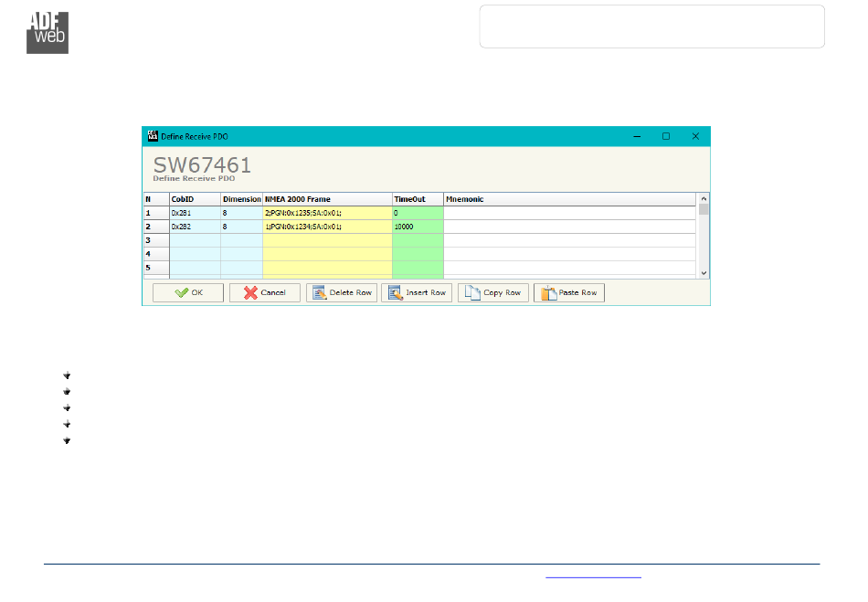This screenshot has width=868, height=602.
Task: Select row header number 3
Action: click(x=156, y=240)
